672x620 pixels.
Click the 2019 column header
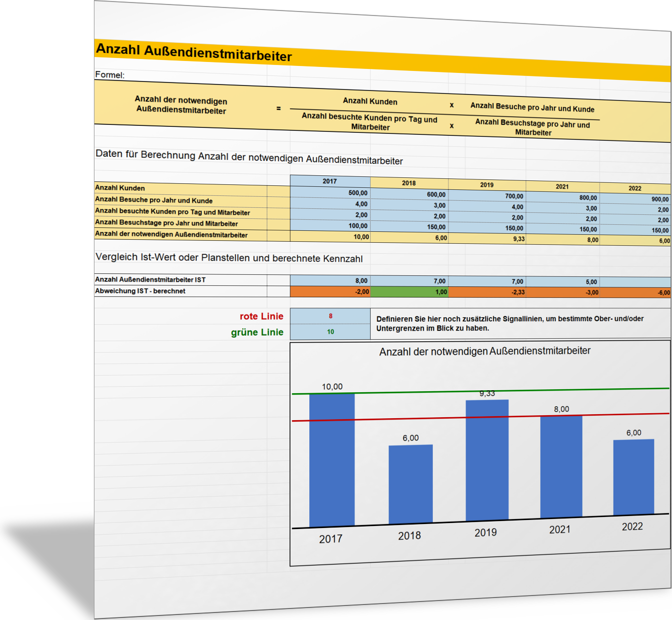click(487, 185)
